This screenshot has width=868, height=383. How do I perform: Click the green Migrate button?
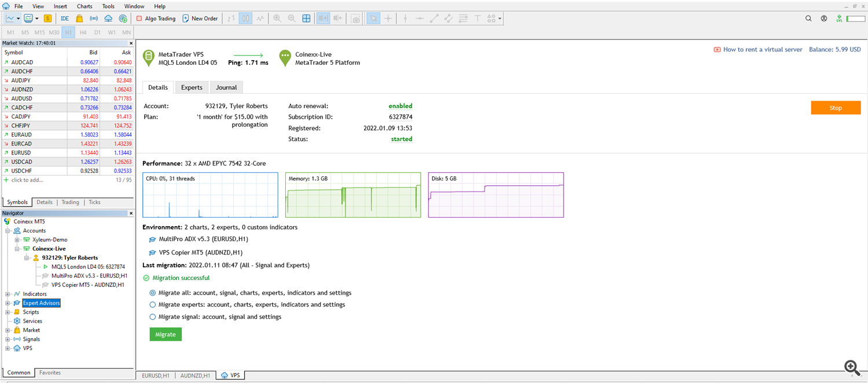tap(165, 334)
